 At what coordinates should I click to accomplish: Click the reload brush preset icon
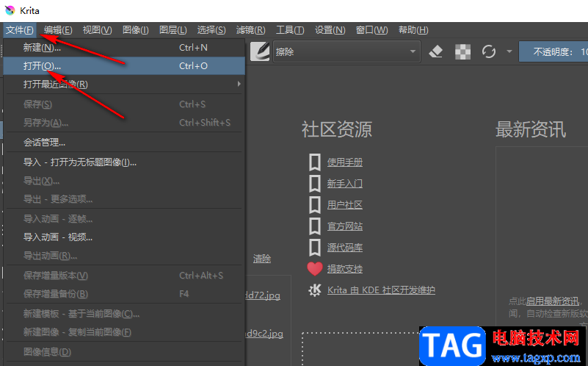coord(489,51)
